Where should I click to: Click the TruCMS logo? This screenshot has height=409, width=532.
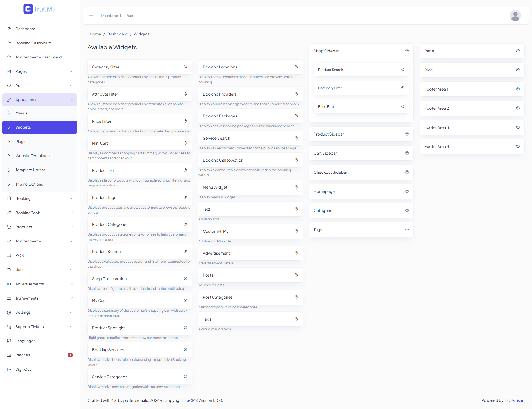[x=39, y=9]
